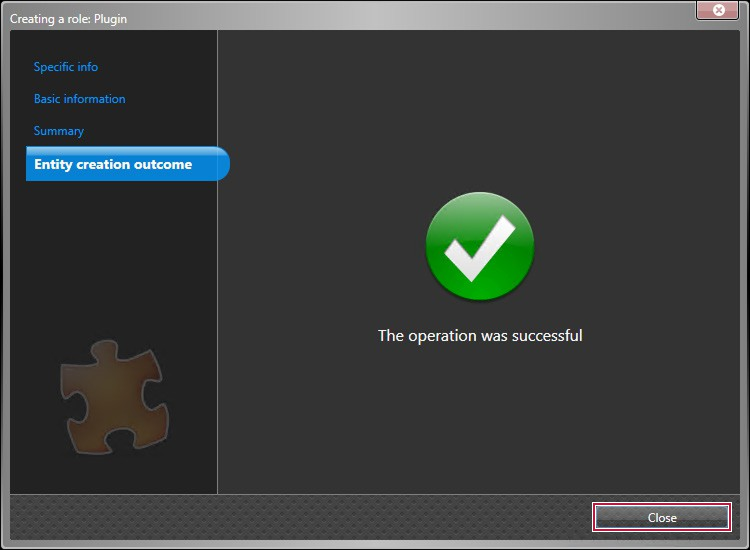
Task: Click empty title bar area right of title
Action: coord(400,17)
